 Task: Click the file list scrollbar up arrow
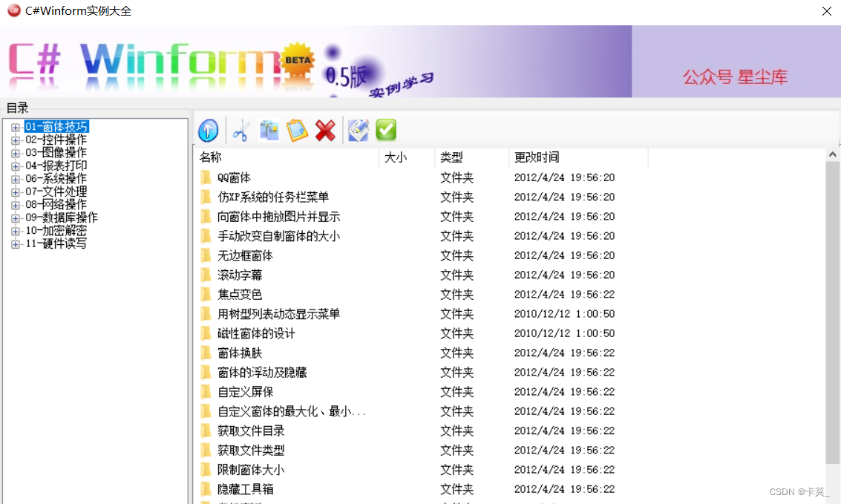point(832,154)
